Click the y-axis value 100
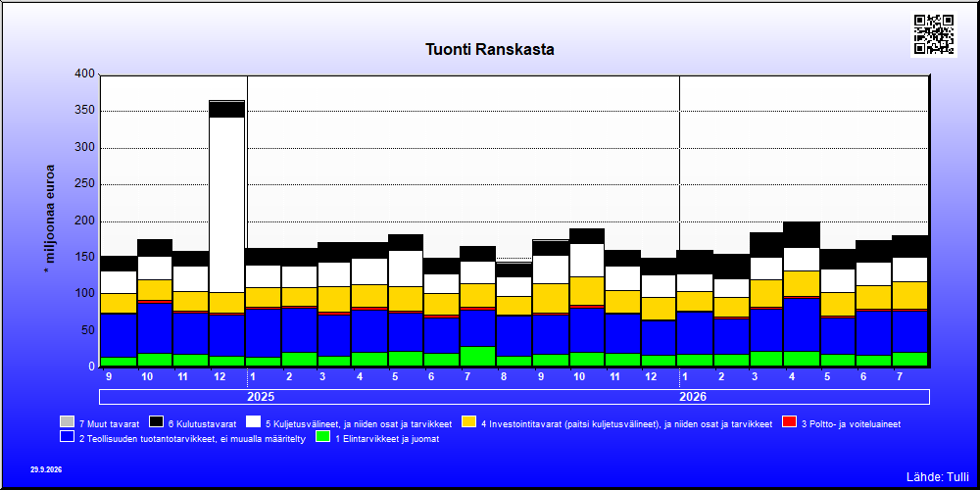Image resolution: width=980 pixels, height=490 pixels. point(86,294)
